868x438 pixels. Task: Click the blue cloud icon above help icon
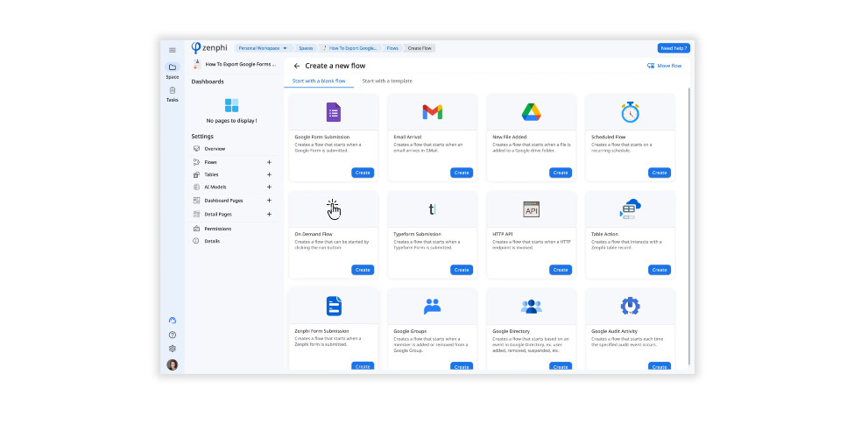173,321
